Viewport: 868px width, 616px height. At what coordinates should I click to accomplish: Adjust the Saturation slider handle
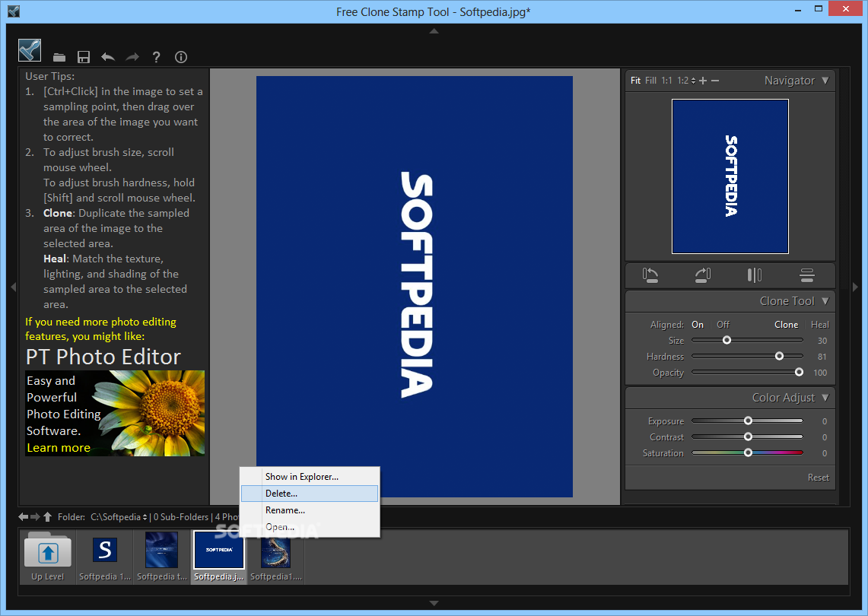click(x=748, y=452)
